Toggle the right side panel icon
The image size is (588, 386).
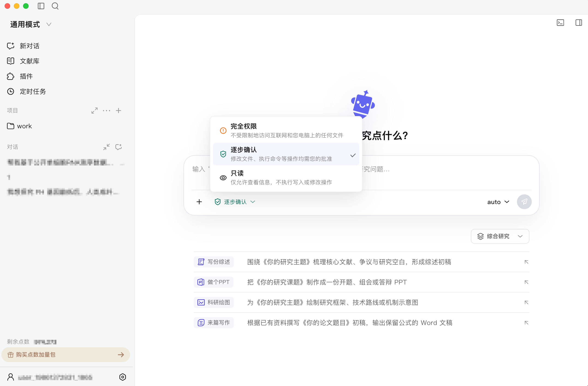click(x=579, y=23)
